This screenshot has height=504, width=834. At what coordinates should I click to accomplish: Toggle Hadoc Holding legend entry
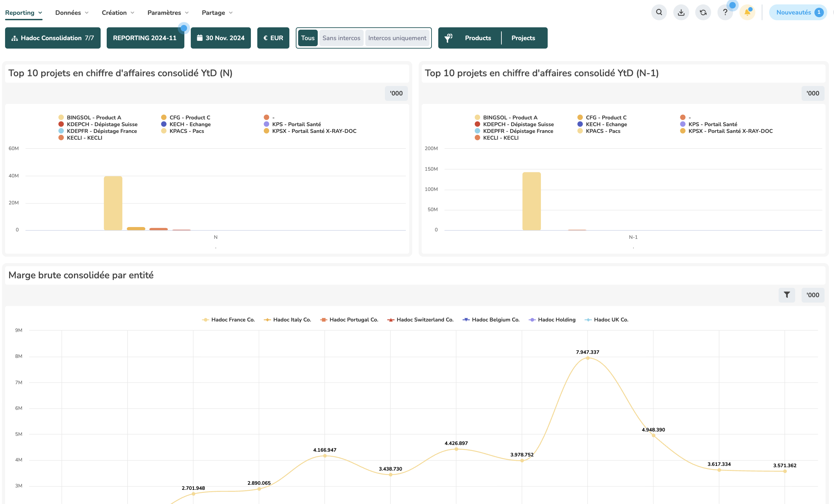coord(552,320)
